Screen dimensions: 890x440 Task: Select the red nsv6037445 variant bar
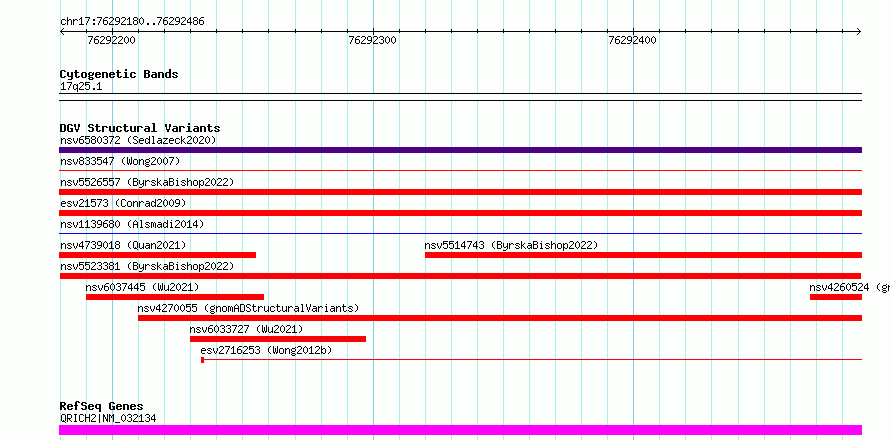[175, 297]
